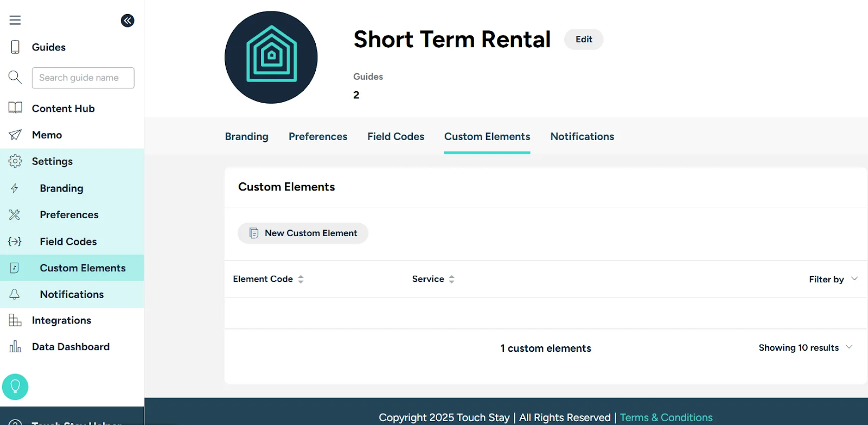The image size is (868, 425).
Task: Click the Short Term Rental house logo
Action: (x=271, y=57)
